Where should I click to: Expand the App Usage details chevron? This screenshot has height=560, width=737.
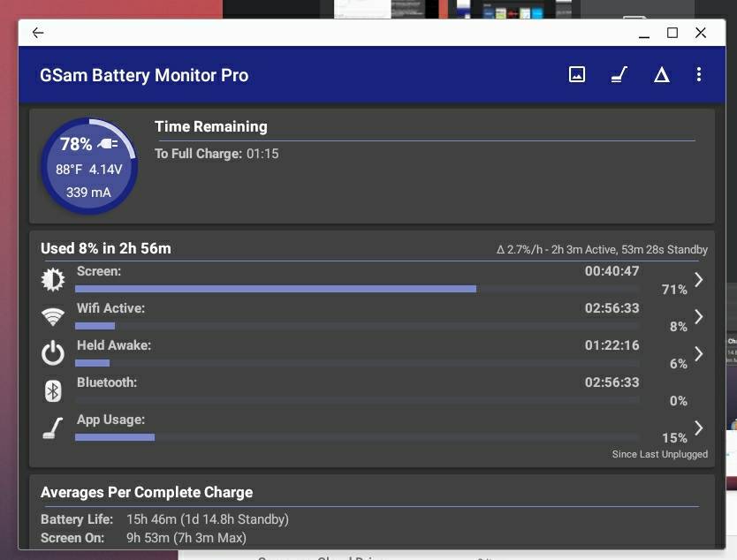[x=699, y=428]
